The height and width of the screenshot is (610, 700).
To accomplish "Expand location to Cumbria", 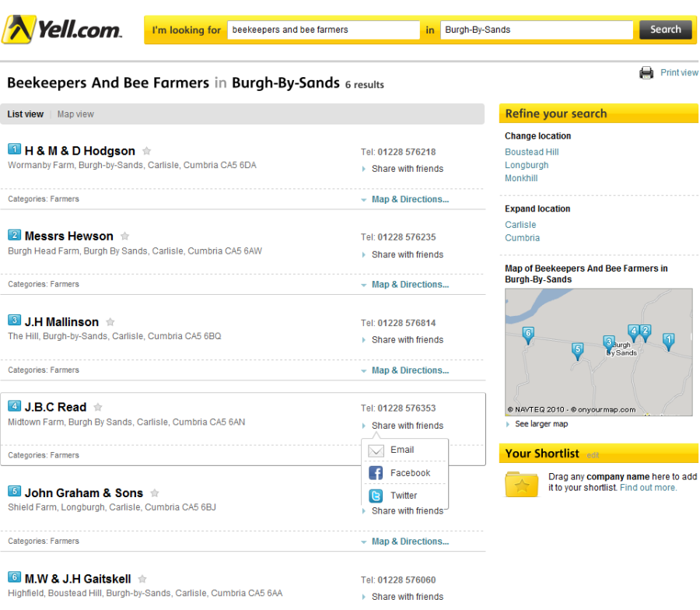I will [x=523, y=238].
